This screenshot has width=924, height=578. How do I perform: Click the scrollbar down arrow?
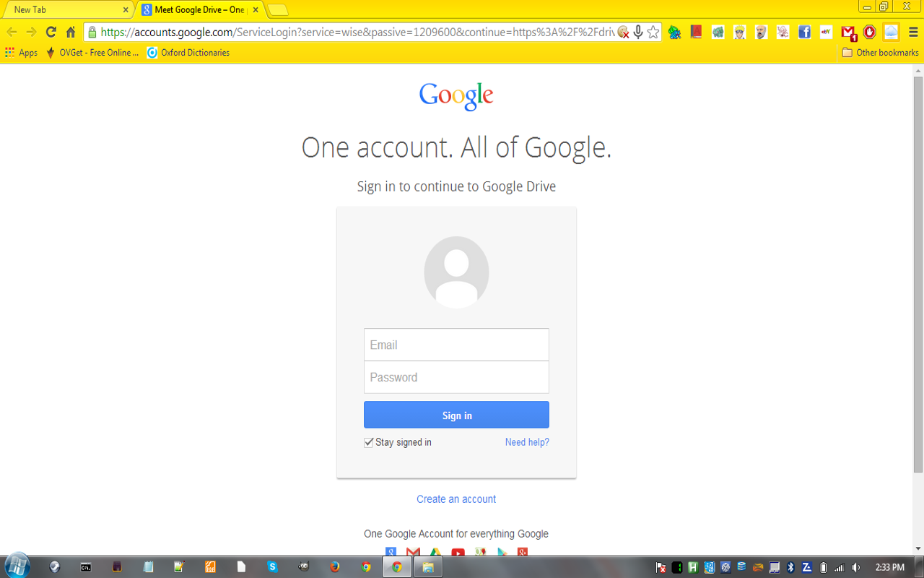tap(918, 549)
